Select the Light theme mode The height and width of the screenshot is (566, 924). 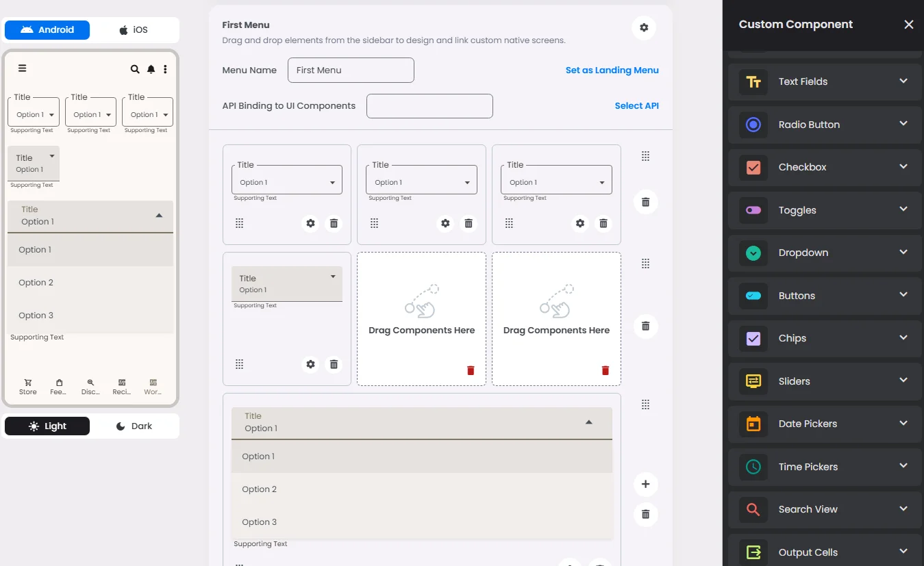(47, 426)
